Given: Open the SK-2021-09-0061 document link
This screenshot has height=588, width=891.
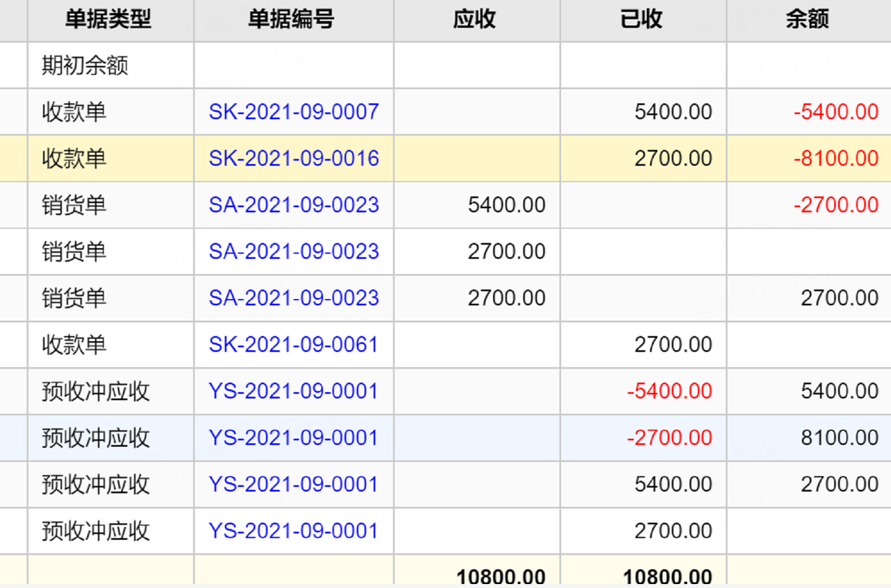Looking at the screenshot, I should click(293, 345).
